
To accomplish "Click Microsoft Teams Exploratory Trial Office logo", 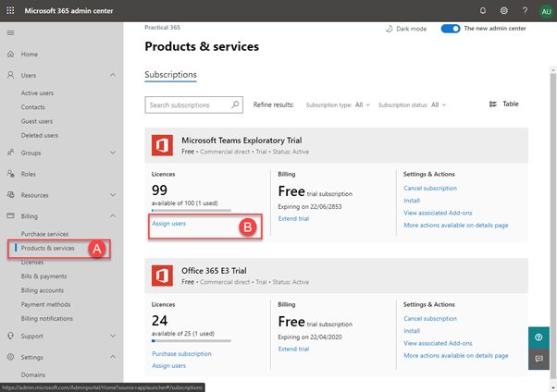I will coord(162,145).
